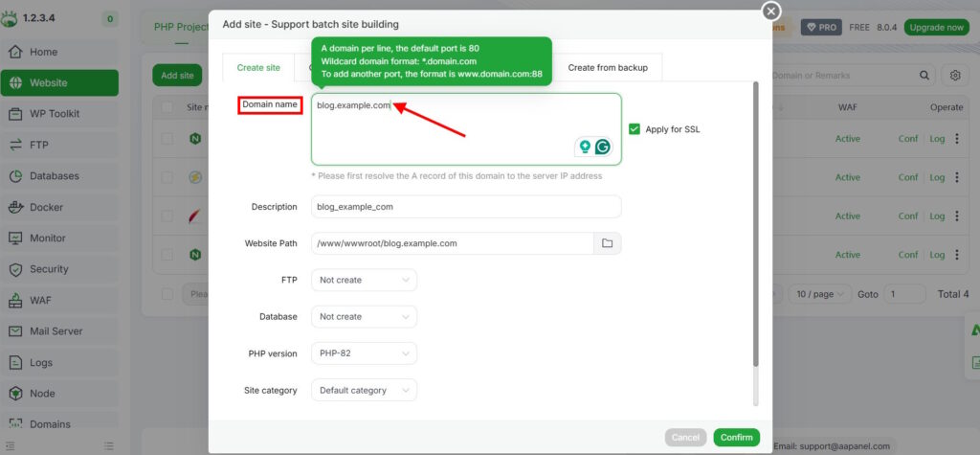Open three-dot menu for first site row
This screenshot has height=455, width=980.
coord(957,139)
